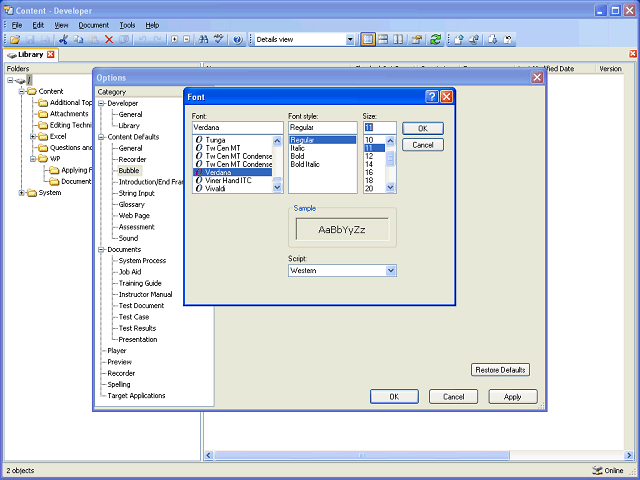Click Apply in Options window

[513, 397]
